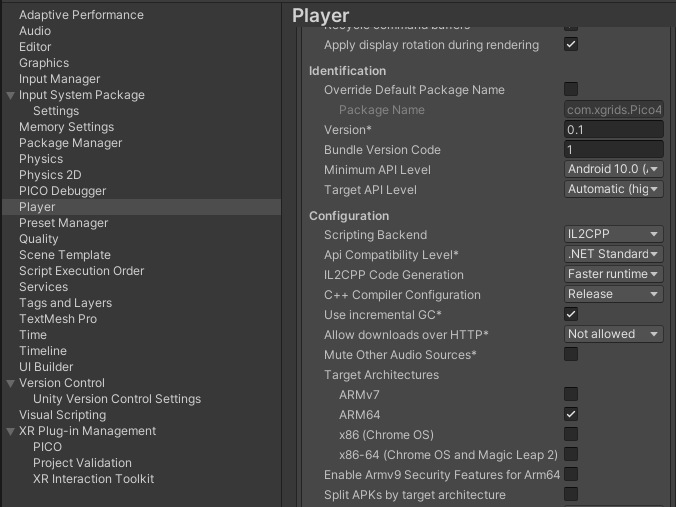The height and width of the screenshot is (507, 676).
Task: Select Version Control entry
Action: click(x=62, y=382)
